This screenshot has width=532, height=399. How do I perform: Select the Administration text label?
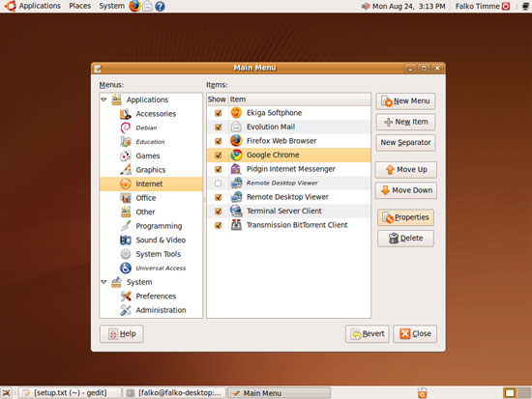(x=161, y=310)
